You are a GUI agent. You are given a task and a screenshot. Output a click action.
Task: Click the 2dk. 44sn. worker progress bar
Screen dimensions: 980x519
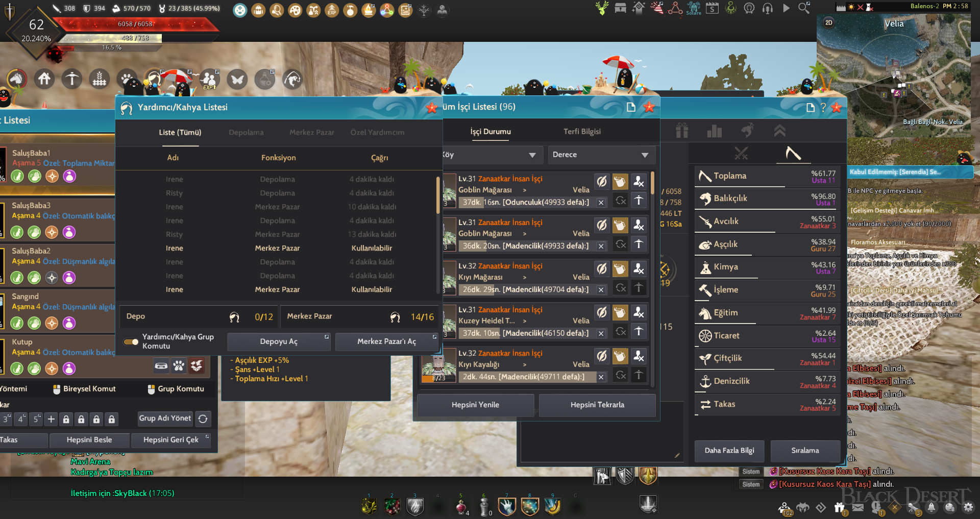(528, 377)
